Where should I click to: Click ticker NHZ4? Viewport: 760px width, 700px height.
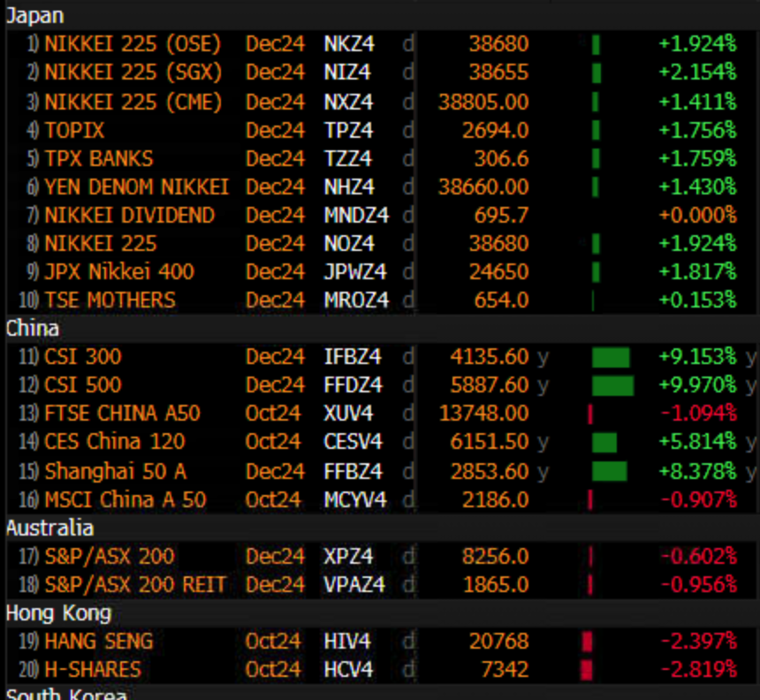click(349, 186)
